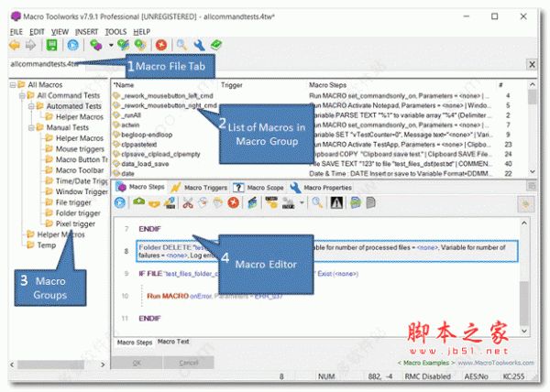Click the scissors cut icon
This screenshot has width=550, height=392.
188,202
